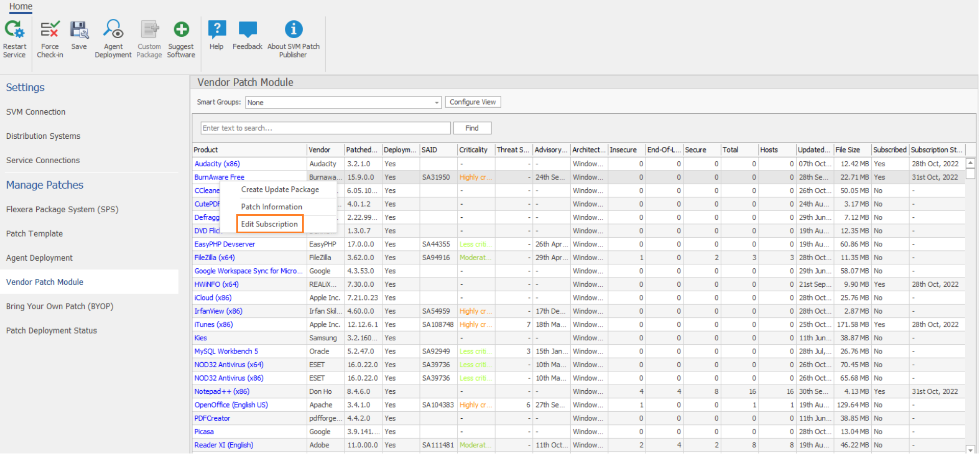Sort by Product column header
Image resolution: width=980 pixels, height=454 pixels.
point(249,150)
